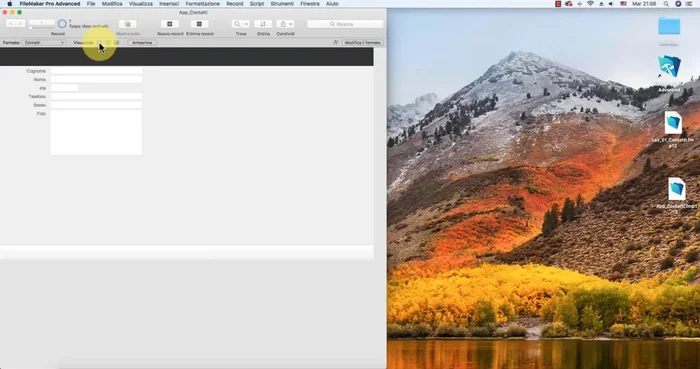Click the record number field
Viewport: 700px width, 369px height.
(x=41, y=22)
